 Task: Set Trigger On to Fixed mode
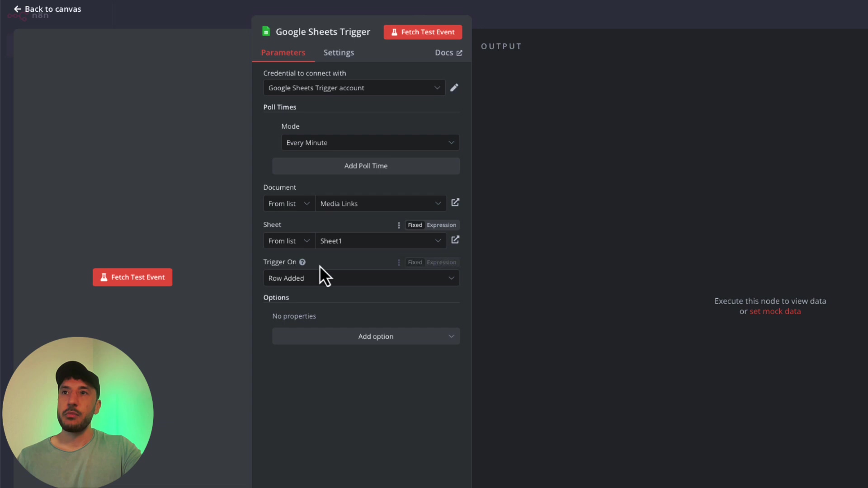415,263
